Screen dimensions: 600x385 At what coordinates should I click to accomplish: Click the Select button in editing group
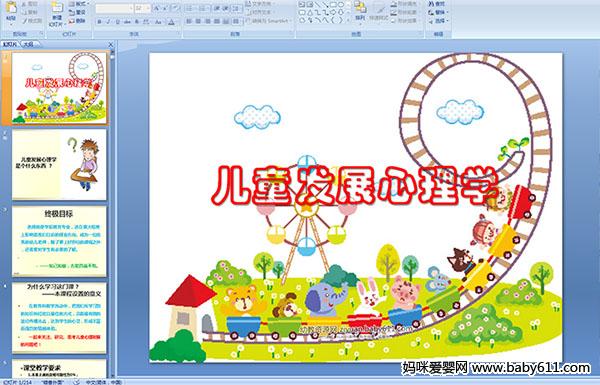(437, 21)
